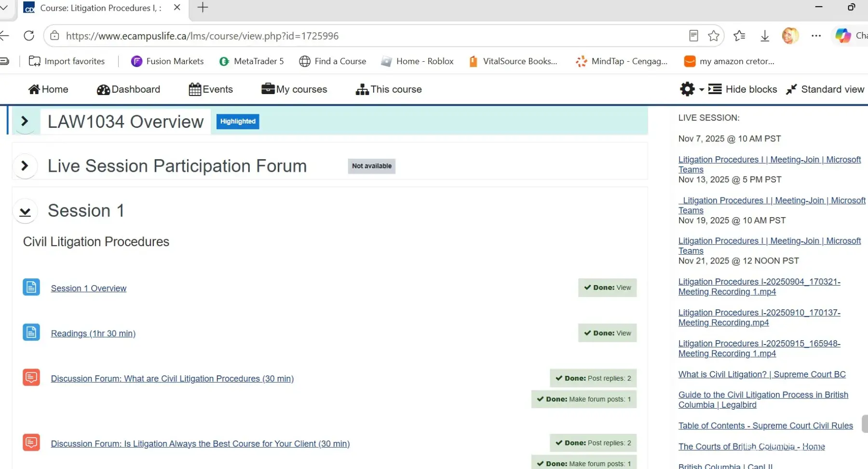Collapse the Session 1 section

[25, 211]
